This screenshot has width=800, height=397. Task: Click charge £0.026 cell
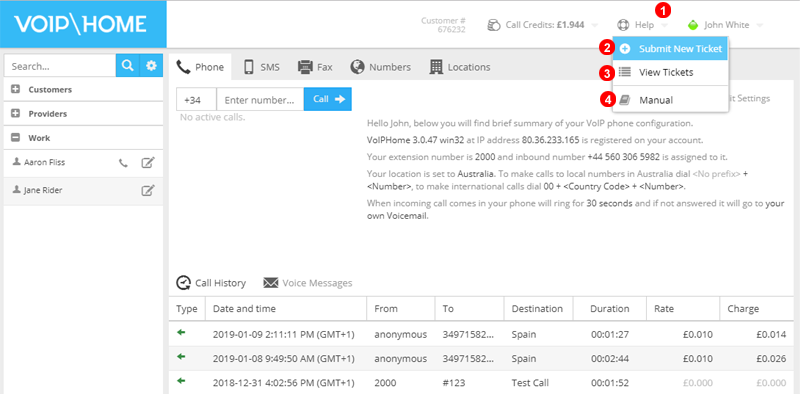pyautogui.click(x=771, y=359)
